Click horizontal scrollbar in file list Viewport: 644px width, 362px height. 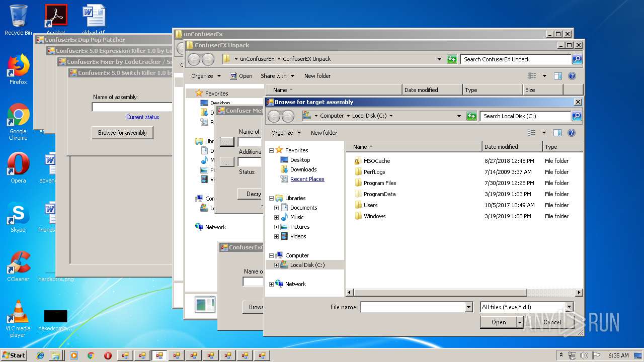point(440,292)
